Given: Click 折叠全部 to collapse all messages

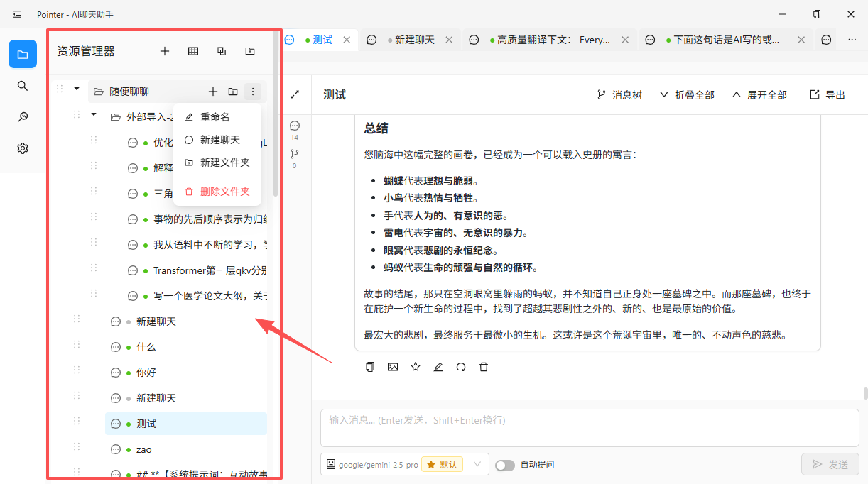Looking at the screenshot, I should click(686, 94).
